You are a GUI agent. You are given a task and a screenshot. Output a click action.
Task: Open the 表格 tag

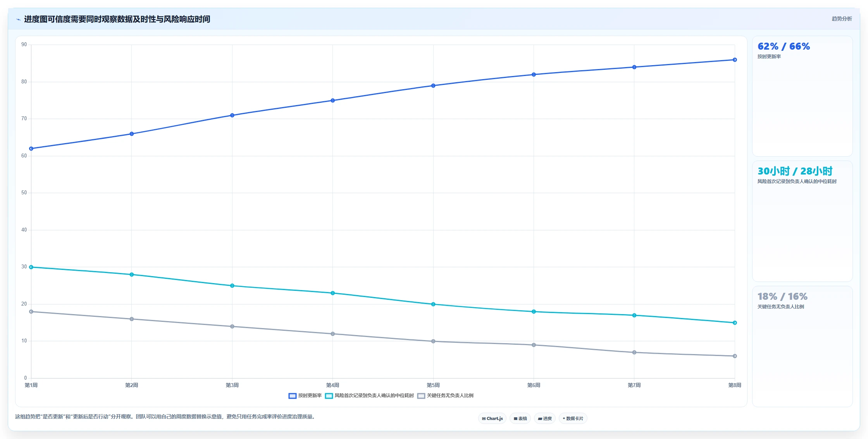coord(520,418)
